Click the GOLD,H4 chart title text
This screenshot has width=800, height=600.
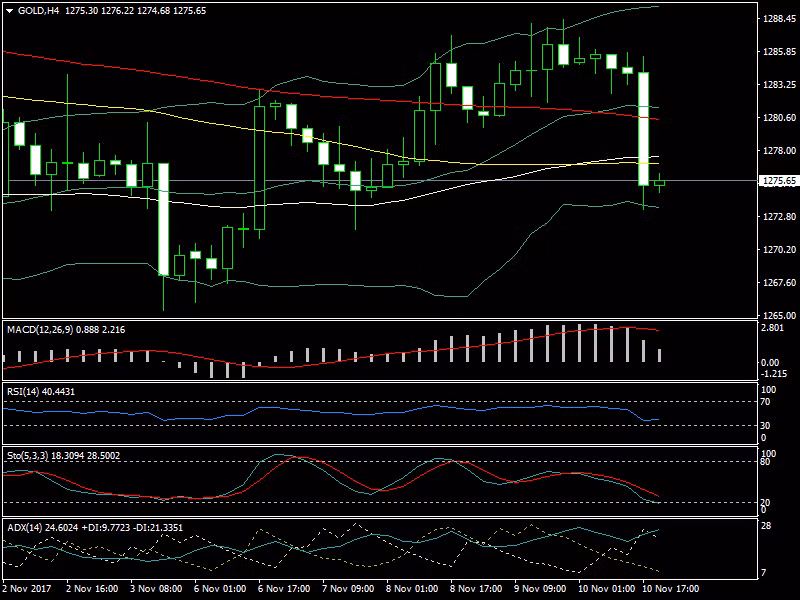click(39, 10)
